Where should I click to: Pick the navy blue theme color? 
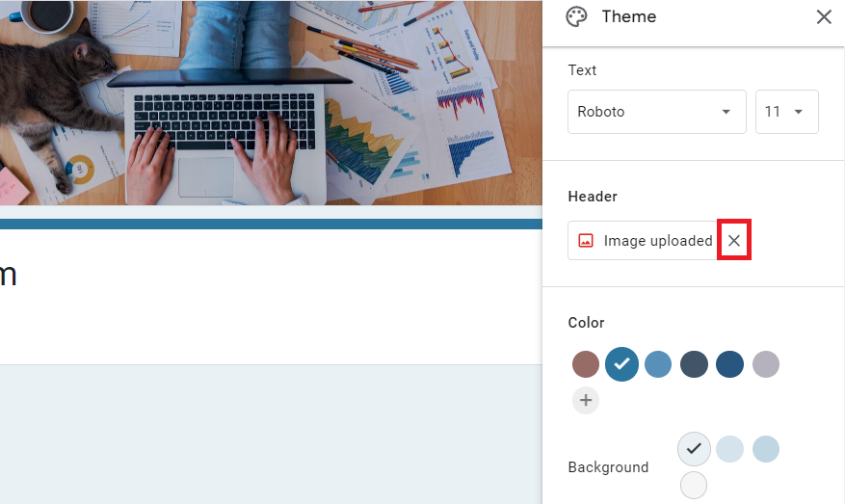[729, 364]
